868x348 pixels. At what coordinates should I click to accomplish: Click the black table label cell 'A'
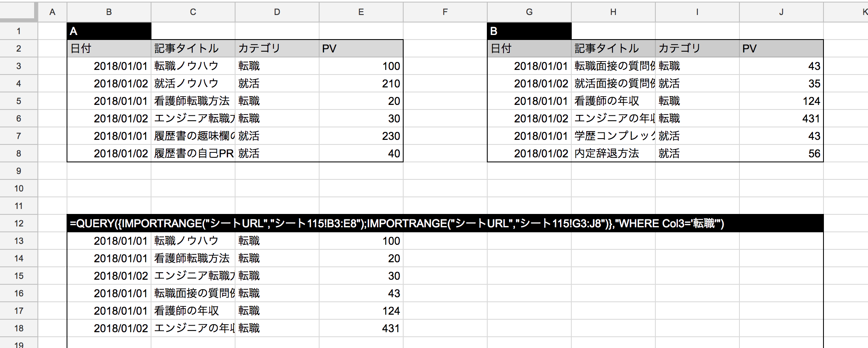(x=109, y=31)
